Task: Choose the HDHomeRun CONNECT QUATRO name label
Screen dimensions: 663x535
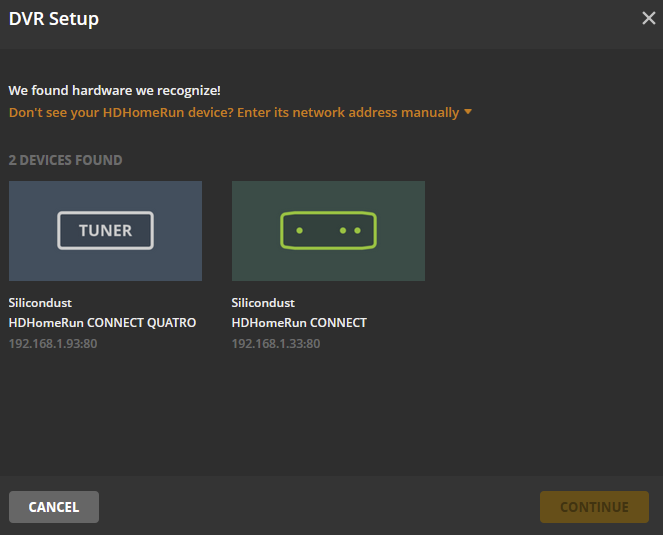Action: click(x=102, y=323)
